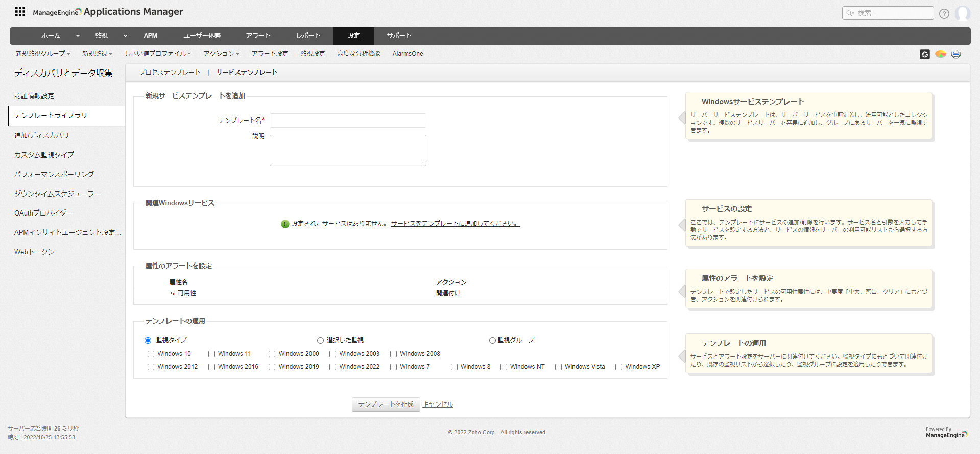This screenshot has height=454, width=980.
Task: Select テンプレートライブラリ in the sidebar
Action: pyautogui.click(x=66, y=116)
